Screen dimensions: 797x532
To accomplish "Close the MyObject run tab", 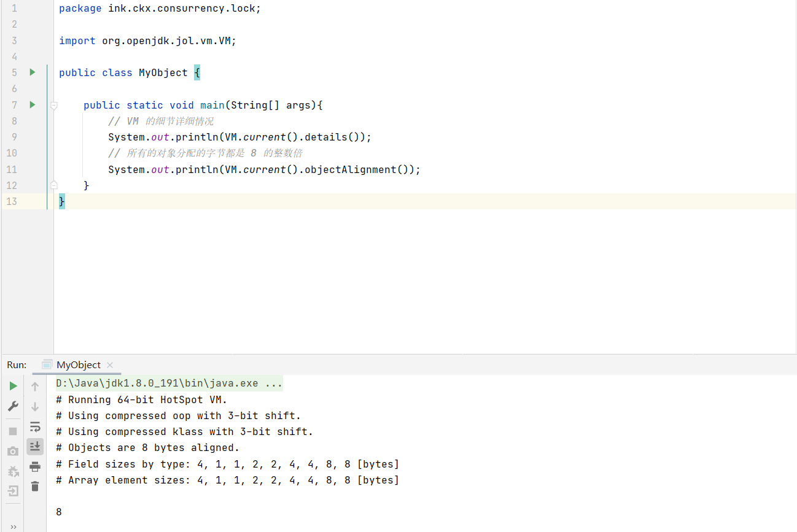I will pyautogui.click(x=110, y=365).
